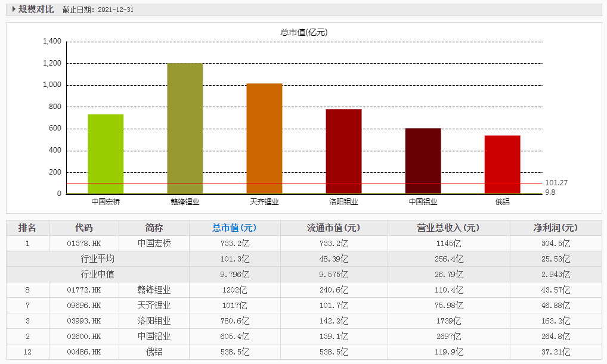Click stock code 01772.HK
Image resolution: width=607 pixels, height=364 pixels.
tap(83, 290)
